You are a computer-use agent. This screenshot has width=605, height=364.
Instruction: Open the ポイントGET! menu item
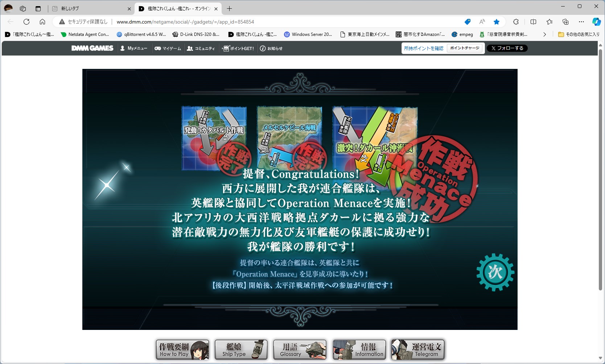click(238, 48)
